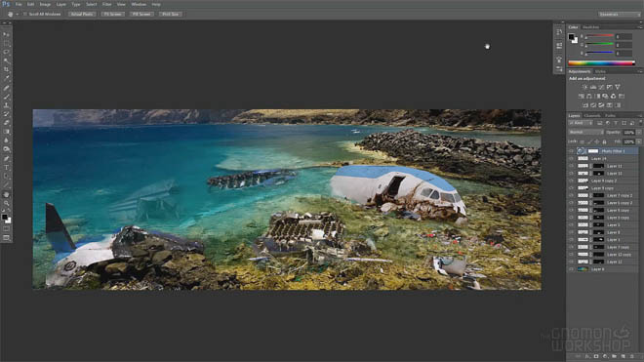Image resolution: width=644 pixels, height=362 pixels.
Task: Toggle visibility of Layer 7 copy 2
Action: (x=571, y=195)
